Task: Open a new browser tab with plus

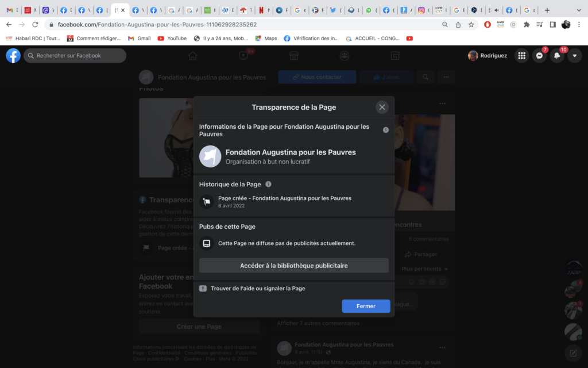Action: click(547, 10)
